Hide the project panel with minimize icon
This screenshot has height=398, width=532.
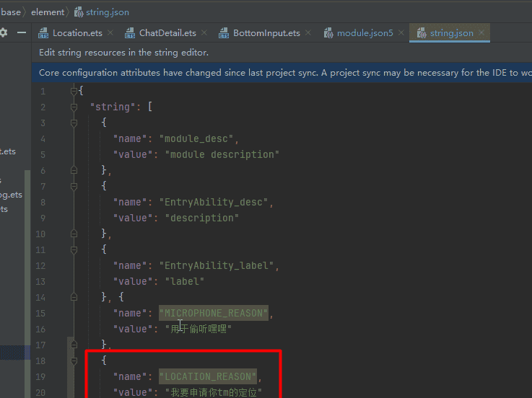point(22,33)
